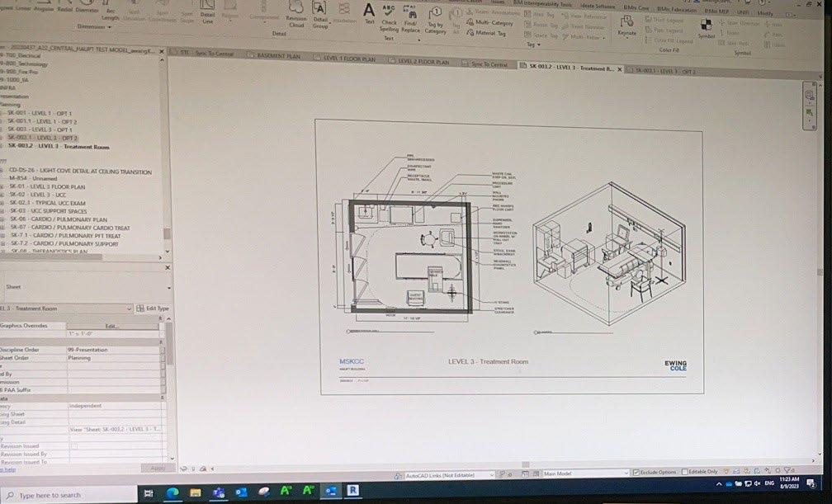Select SK-02.1 - TYPICAL UCC EXAM sheet
The image size is (832, 504).
47,203
